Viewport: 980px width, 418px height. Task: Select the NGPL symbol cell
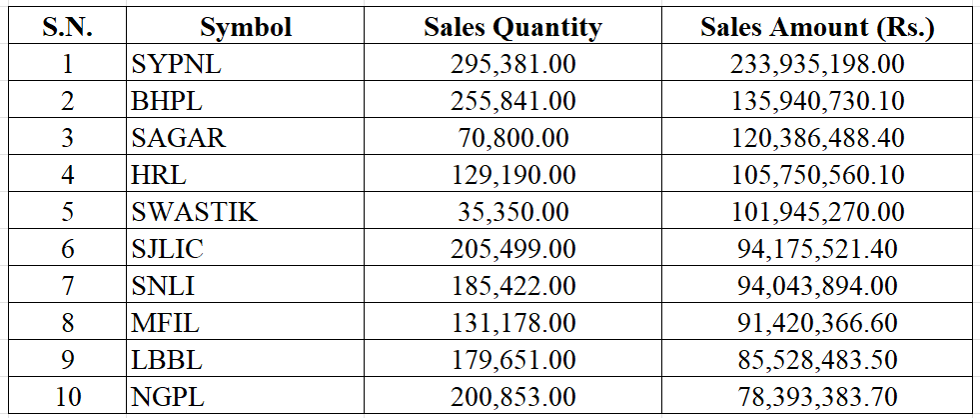(x=168, y=397)
